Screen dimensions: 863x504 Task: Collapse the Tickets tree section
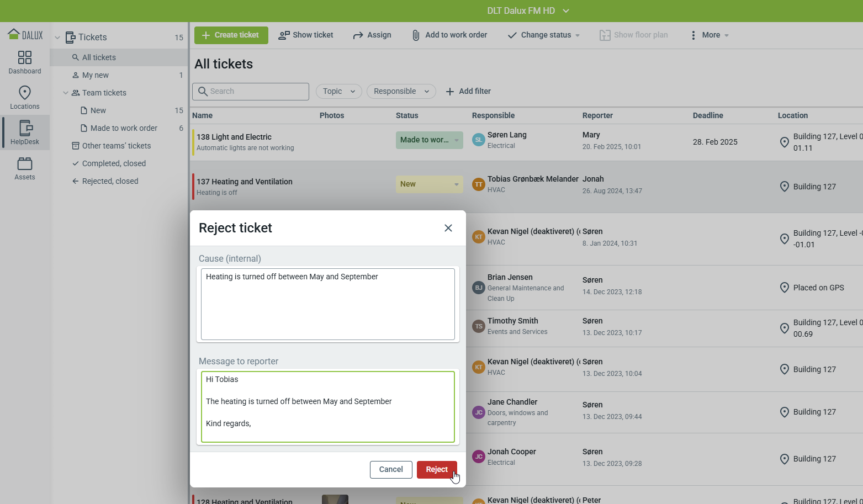point(57,38)
